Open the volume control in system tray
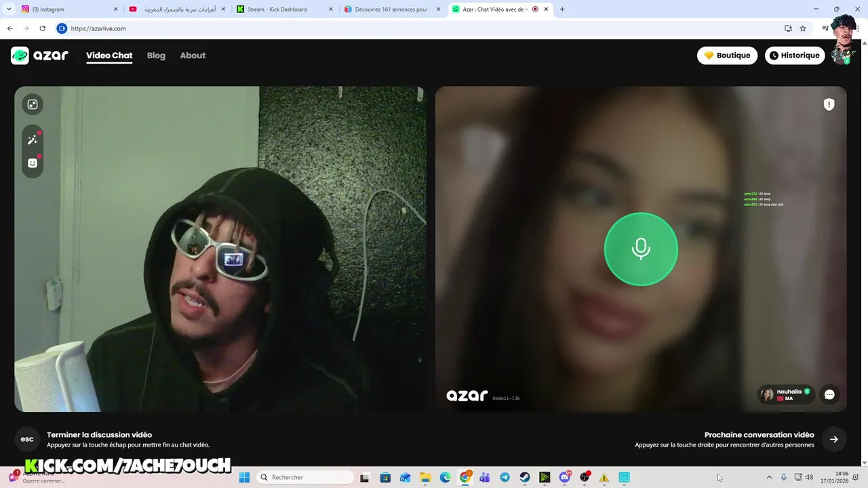 click(809, 477)
